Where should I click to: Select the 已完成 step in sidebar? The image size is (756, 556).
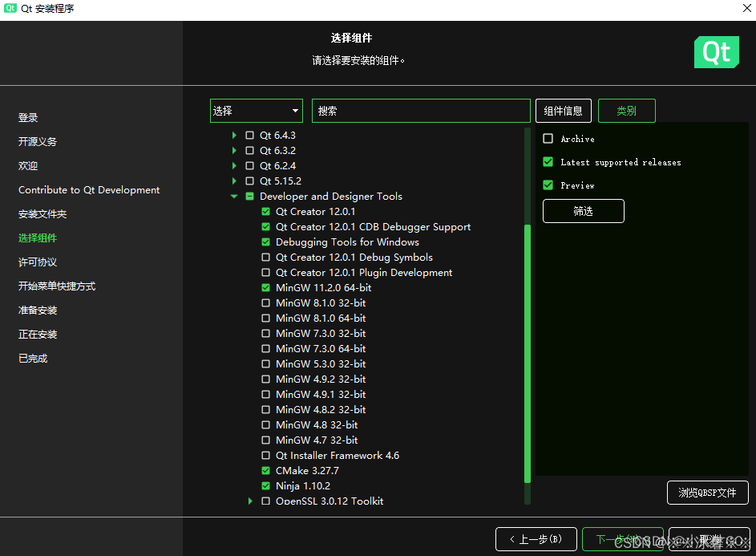33,359
